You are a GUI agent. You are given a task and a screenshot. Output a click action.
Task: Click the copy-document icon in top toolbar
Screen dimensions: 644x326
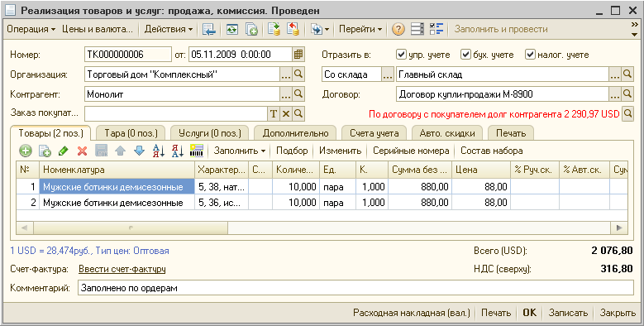[x=251, y=29]
